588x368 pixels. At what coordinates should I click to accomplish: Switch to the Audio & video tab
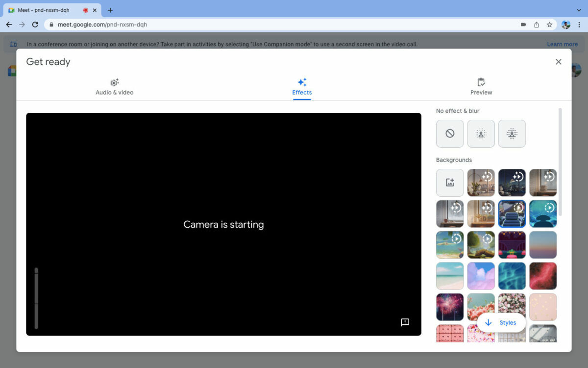114,87
